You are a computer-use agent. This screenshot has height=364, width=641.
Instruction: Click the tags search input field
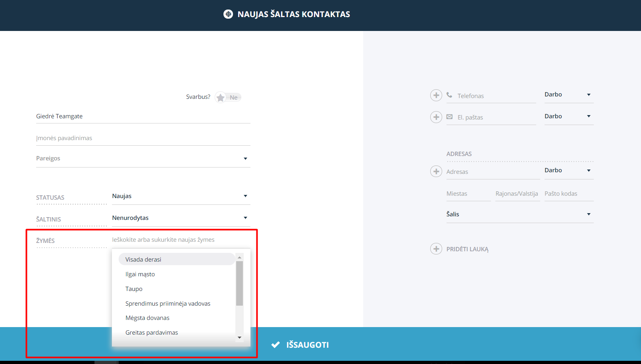pyautogui.click(x=181, y=240)
